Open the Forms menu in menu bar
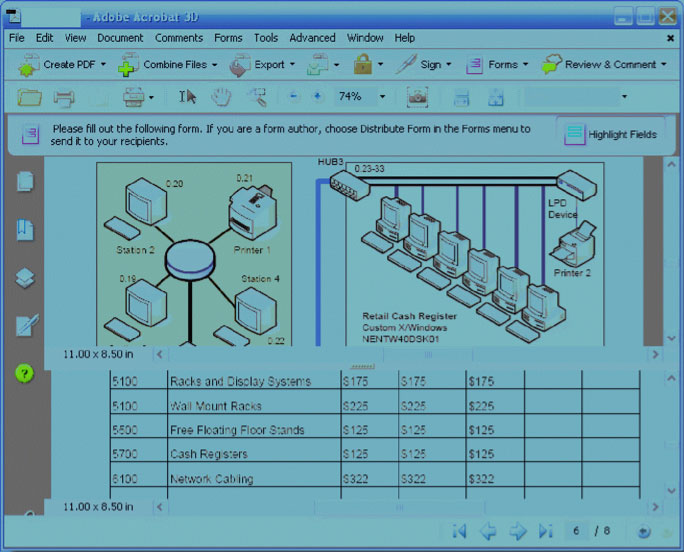 (228, 38)
